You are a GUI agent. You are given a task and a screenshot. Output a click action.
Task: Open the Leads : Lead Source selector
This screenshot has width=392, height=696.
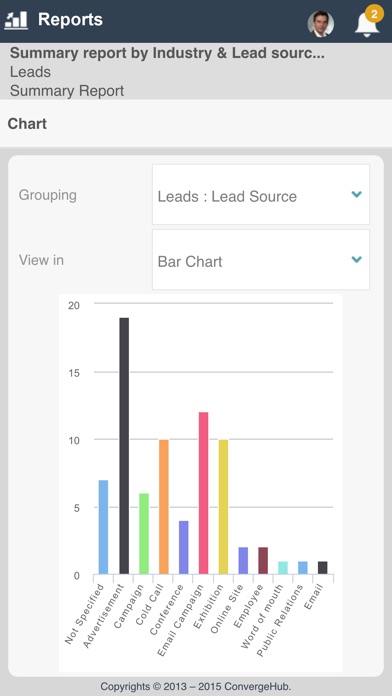(261, 194)
